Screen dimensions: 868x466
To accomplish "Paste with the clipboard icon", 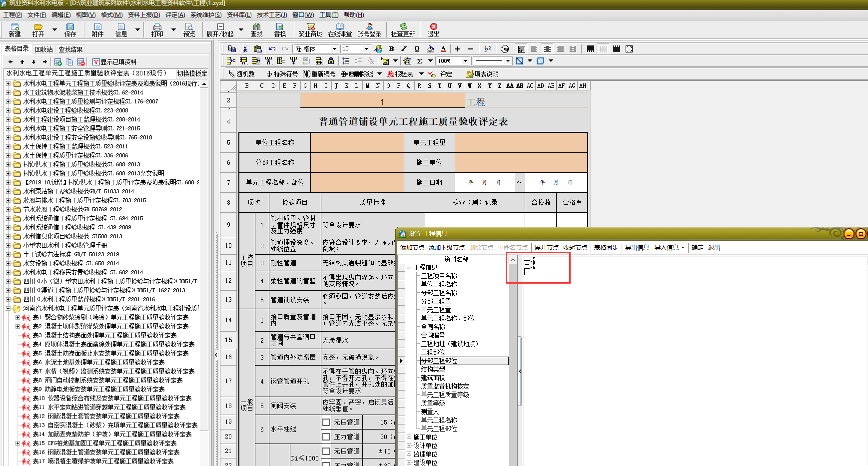I will [258, 48].
